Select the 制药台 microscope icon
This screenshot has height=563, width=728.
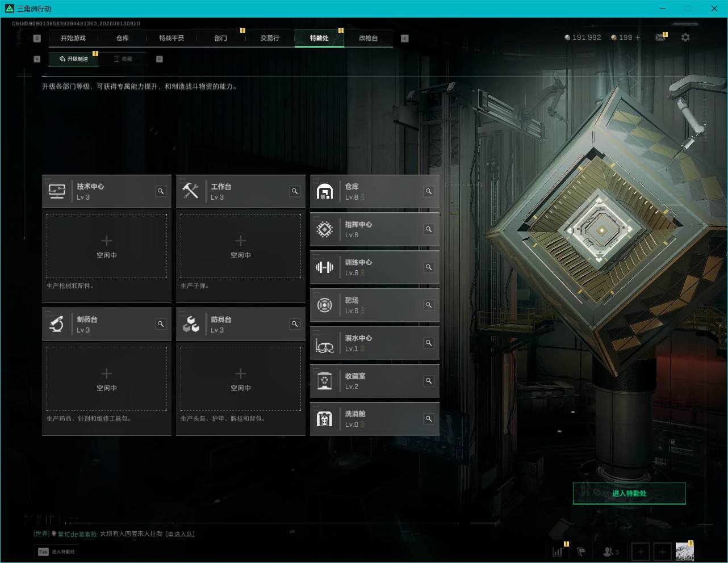(57, 324)
